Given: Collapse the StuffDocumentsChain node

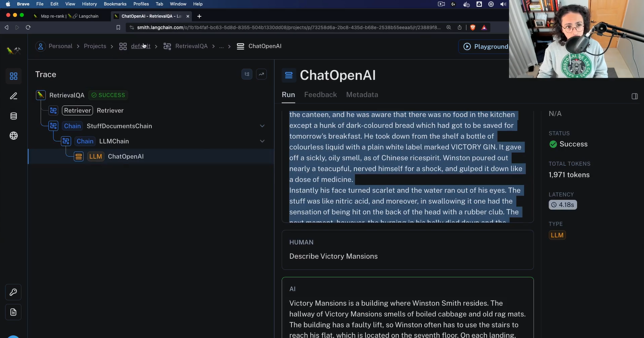Looking at the screenshot, I should pos(262,126).
